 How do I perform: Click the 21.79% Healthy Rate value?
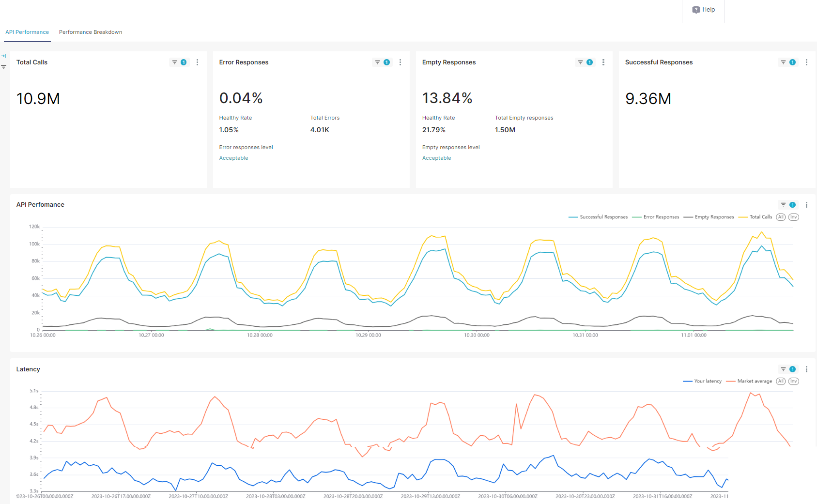433,130
